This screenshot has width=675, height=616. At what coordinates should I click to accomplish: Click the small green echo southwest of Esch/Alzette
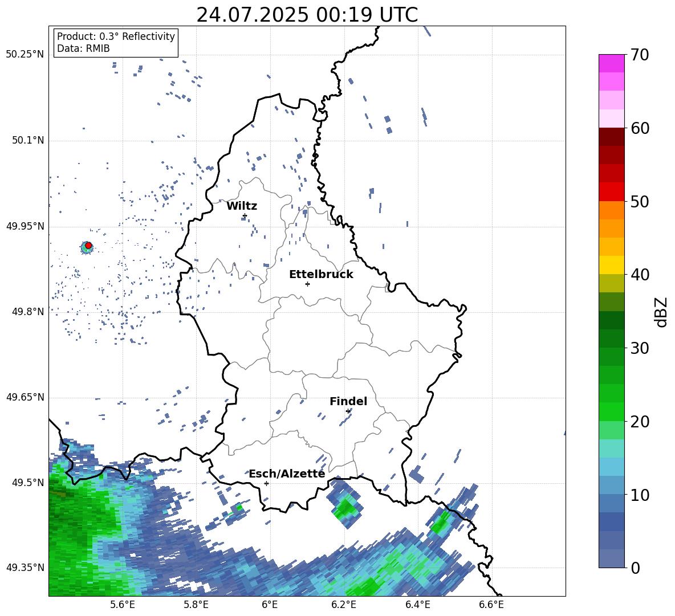point(239,508)
